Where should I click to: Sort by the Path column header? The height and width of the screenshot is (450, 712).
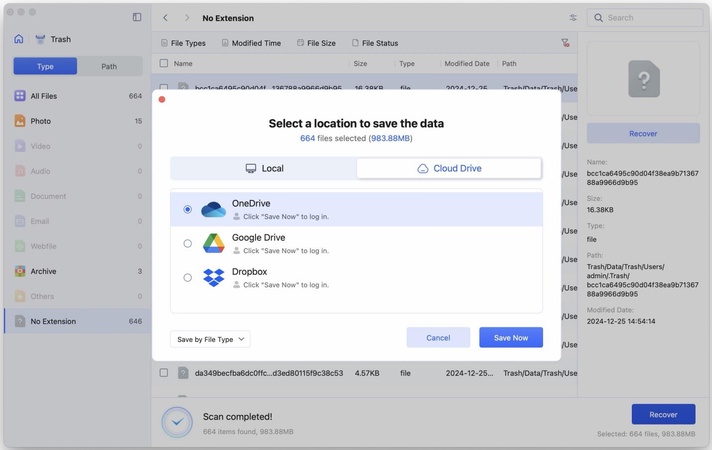(509, 64)
